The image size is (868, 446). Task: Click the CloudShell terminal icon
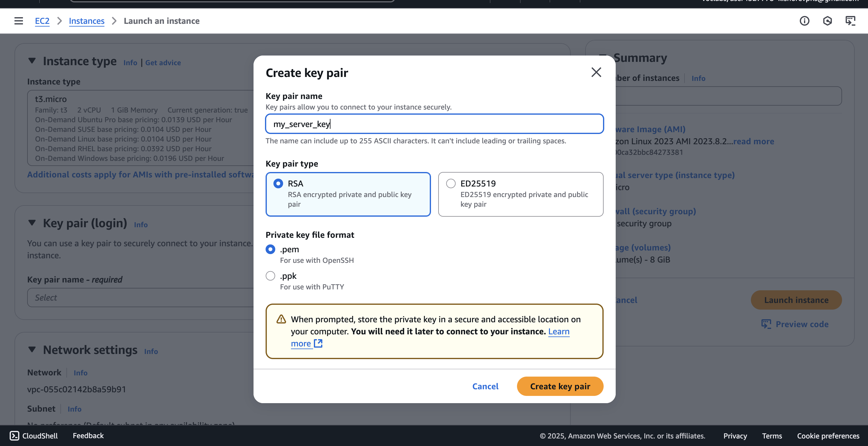click(14, 435)
